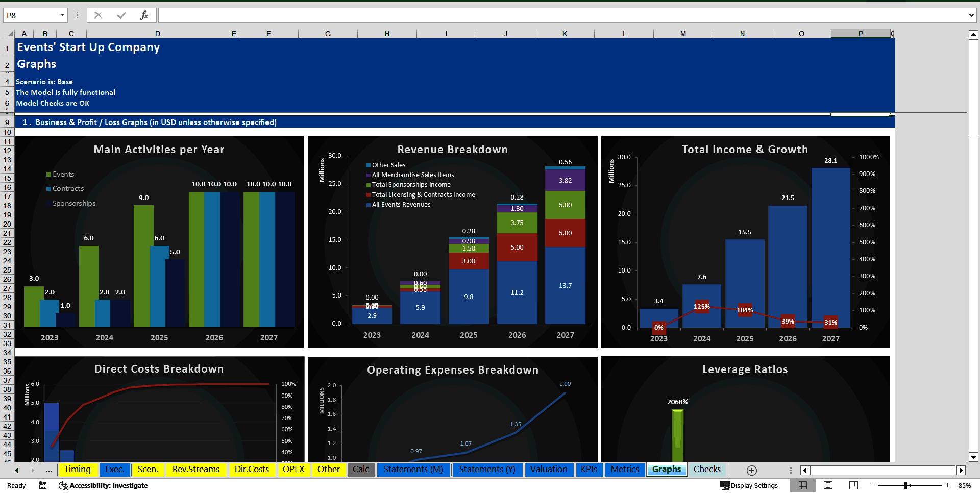
Task: Open the Name Box dropdown arrow
Action: point(62,15)
